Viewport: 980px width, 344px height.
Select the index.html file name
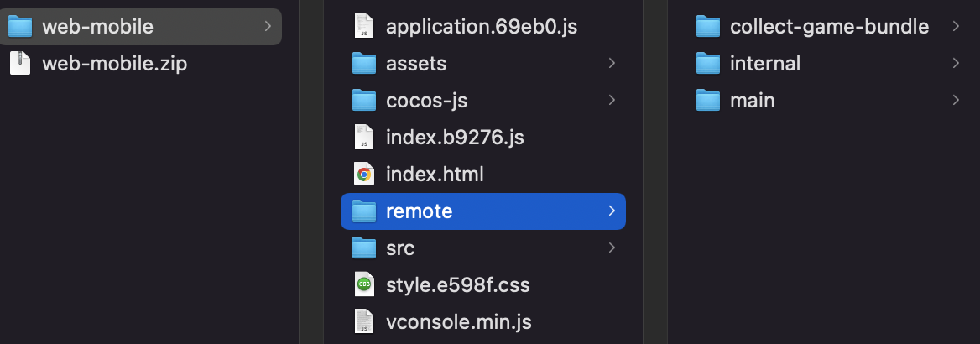(435, 175)
